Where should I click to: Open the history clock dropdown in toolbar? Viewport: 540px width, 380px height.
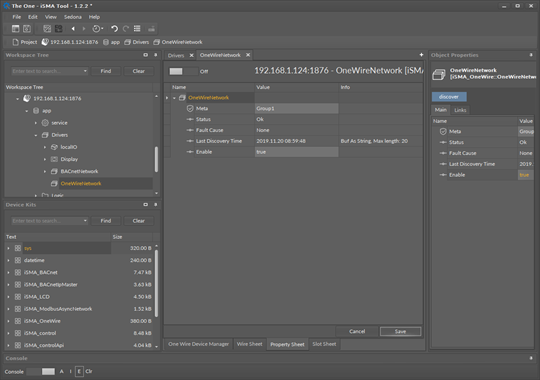[98, 29]
